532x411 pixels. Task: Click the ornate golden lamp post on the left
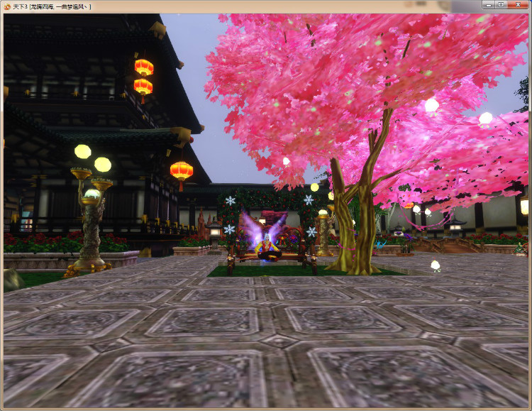tap(92, 227)
